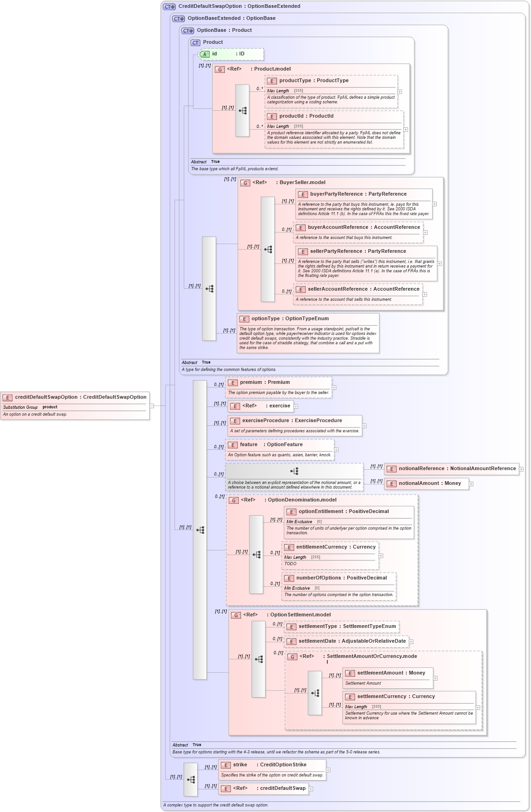Expand the productType element
The width and height of the screenshot is (531, 812).
click(400, 92)
